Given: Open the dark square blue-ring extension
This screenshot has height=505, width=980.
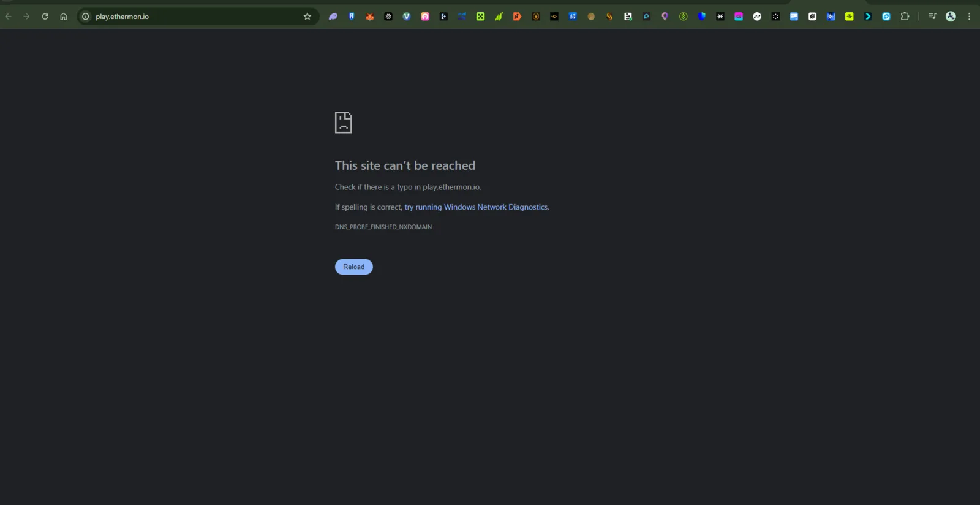Looking at the screenshot, I should tap(646, 17).
